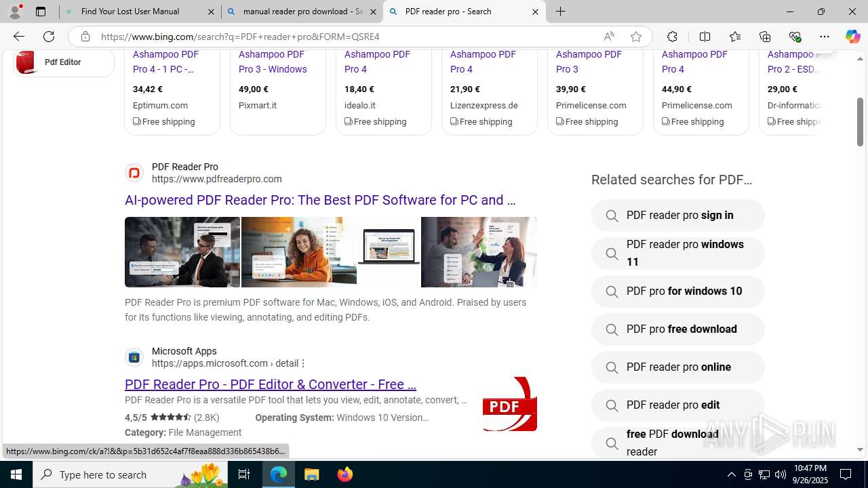The image size is (868, 488).
Task: Open thumbnail of woman in orange hoodie
Action: (299, 252)
